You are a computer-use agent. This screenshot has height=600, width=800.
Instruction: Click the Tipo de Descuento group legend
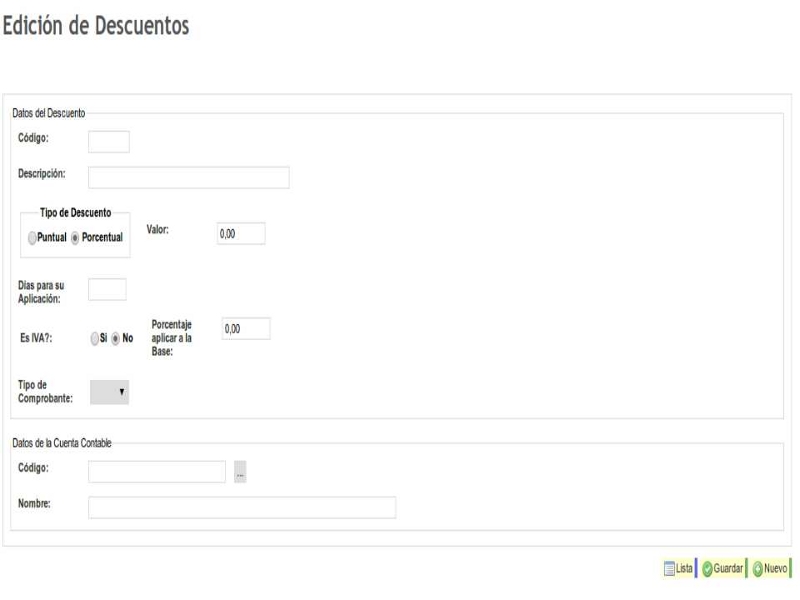point(75,213)
